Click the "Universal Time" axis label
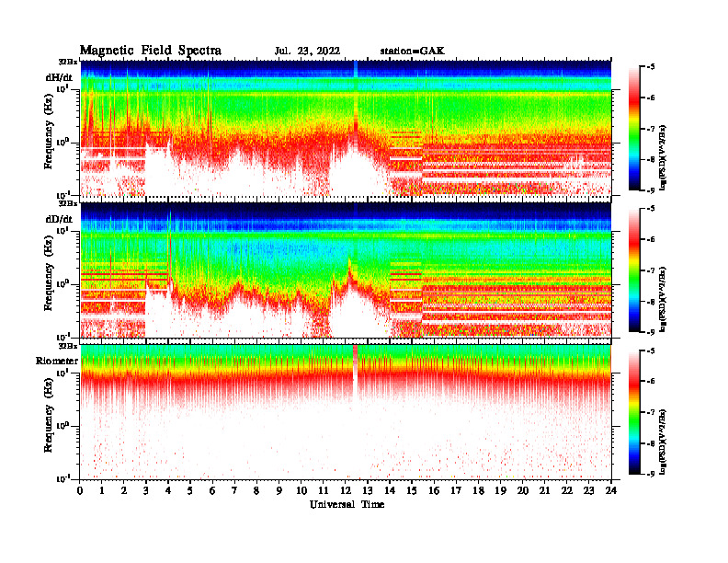 tap(347, 504)
